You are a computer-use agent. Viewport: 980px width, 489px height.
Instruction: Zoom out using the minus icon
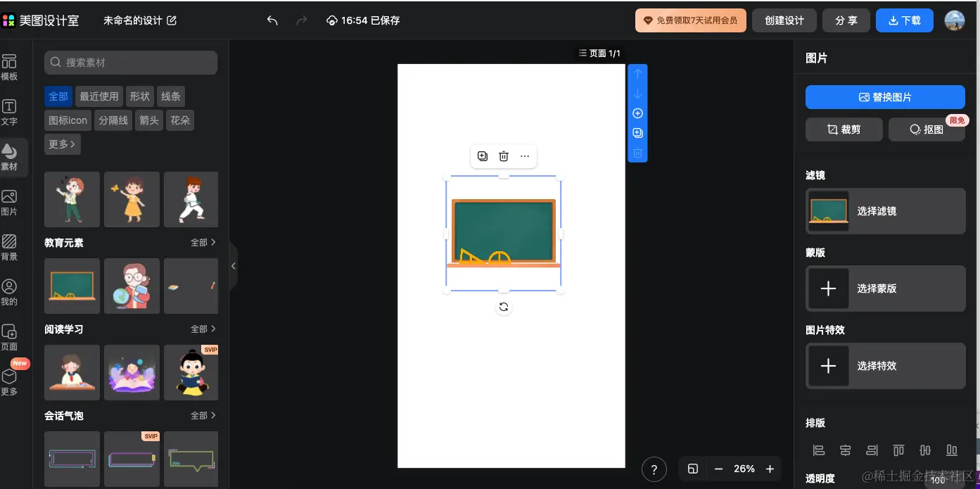tap(718, 469)
